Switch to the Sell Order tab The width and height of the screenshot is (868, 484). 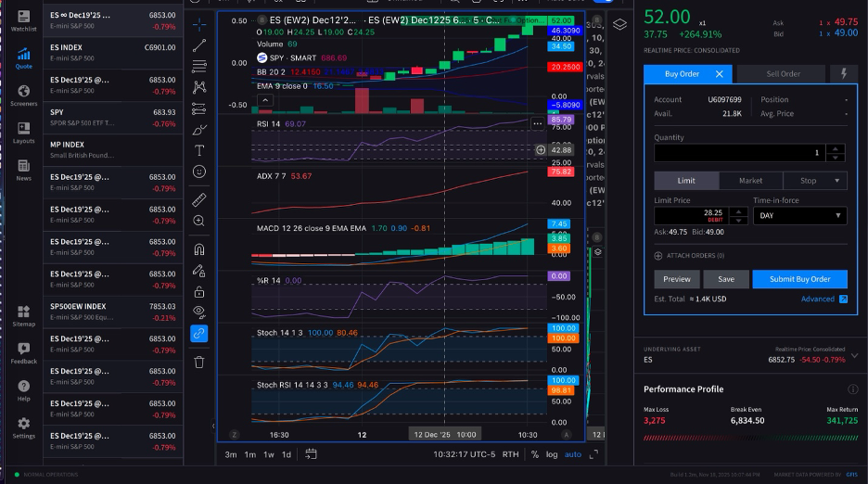(x=783, y=73)
